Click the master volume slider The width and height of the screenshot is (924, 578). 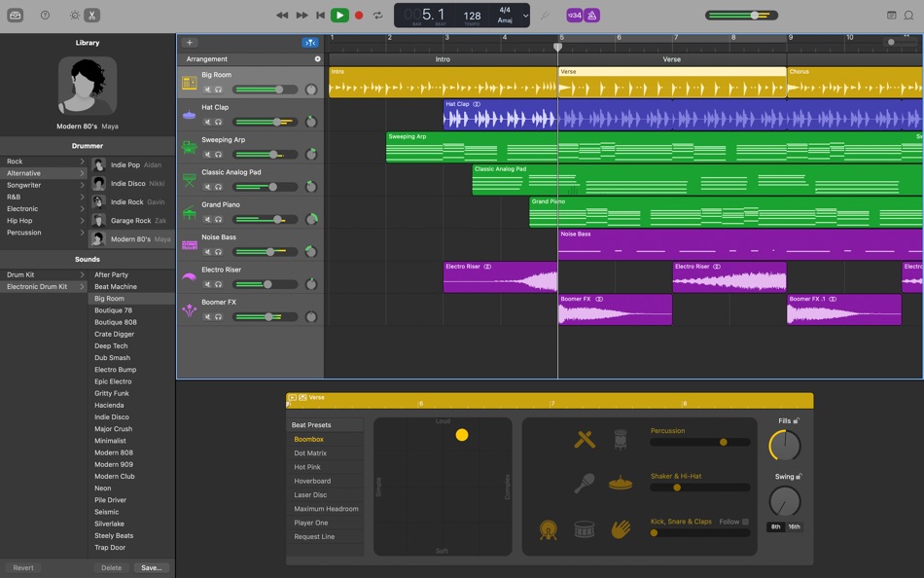click(754, 15)
